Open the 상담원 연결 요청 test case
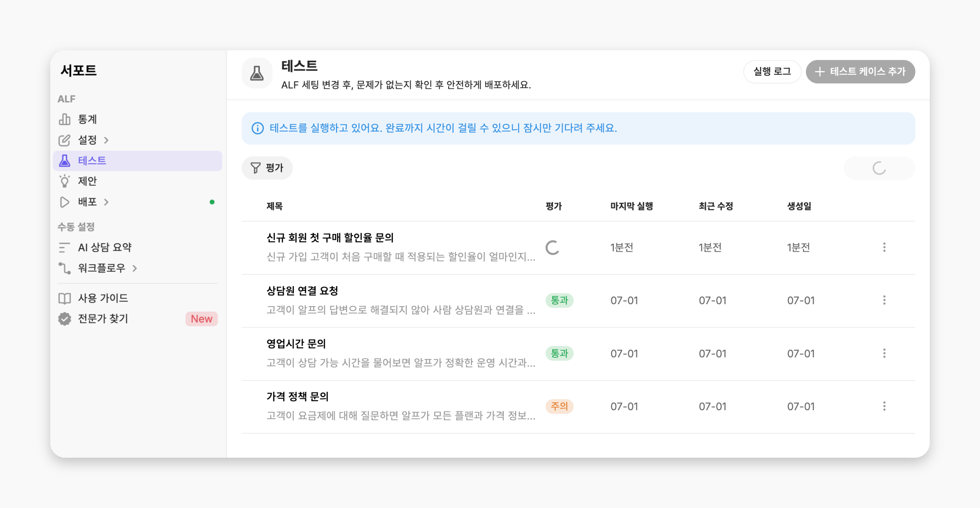 (x=401, y=301)
